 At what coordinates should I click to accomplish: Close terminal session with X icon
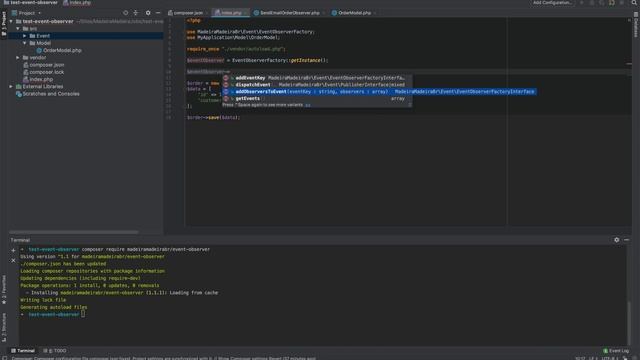tap(13, 260)
